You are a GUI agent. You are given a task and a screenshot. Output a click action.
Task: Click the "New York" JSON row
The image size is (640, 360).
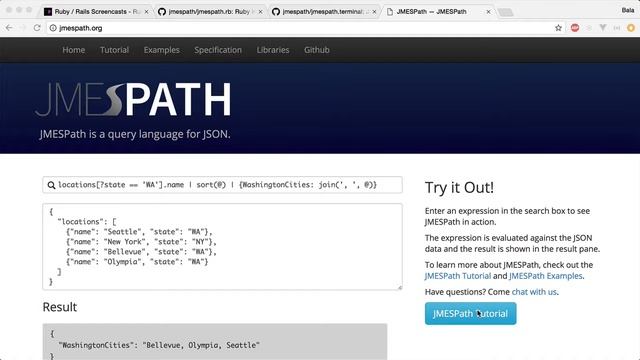[x=141, y=242]
